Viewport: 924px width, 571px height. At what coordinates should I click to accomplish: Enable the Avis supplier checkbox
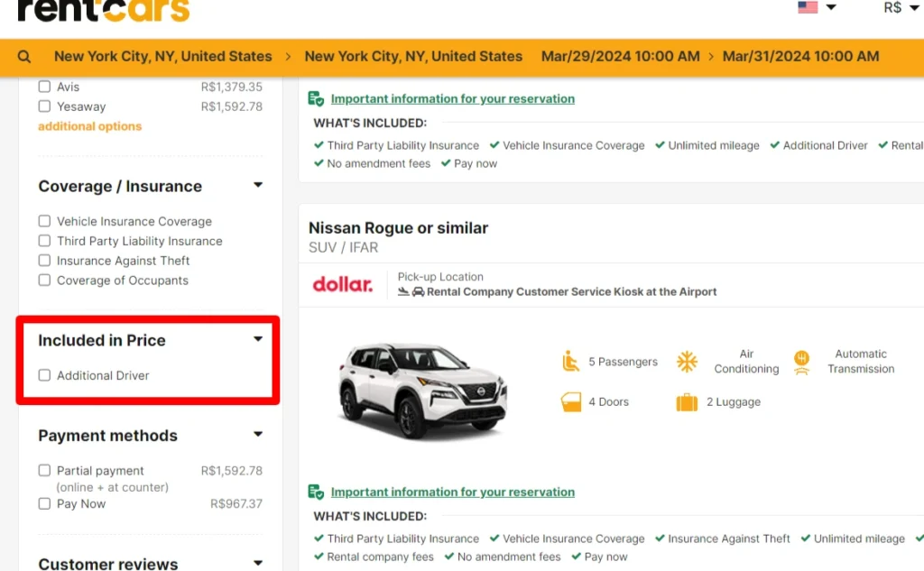(x=43, y=87)
